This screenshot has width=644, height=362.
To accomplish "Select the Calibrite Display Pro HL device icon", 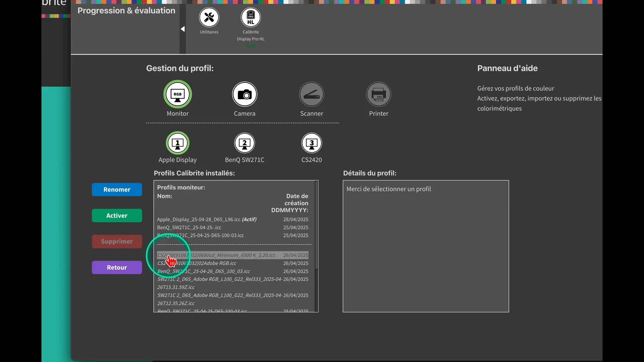I will [251, 17].
